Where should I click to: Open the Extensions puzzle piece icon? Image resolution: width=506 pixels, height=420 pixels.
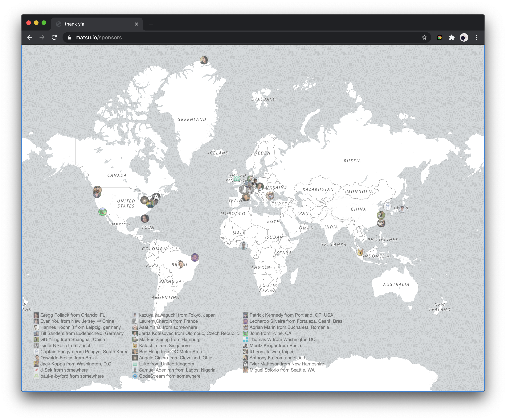pos(451,37)
